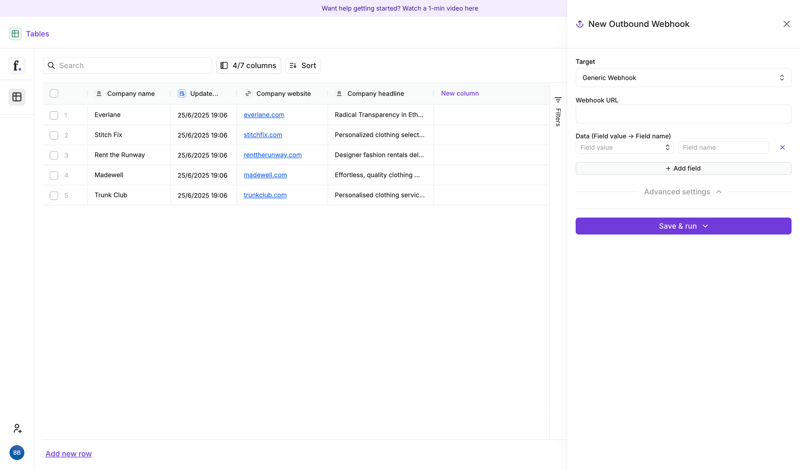Focus the Field name input
Screen dimensions: 800x470
click(723, 147)
